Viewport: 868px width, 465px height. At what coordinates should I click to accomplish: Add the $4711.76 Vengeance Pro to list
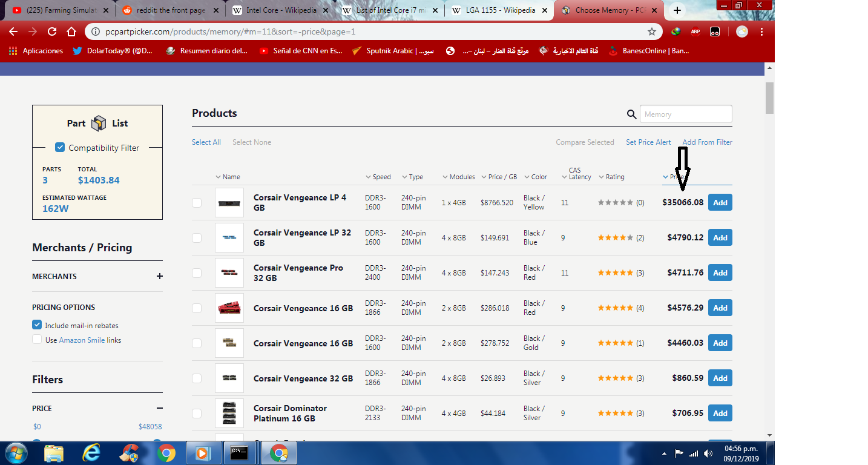coord(720,273)
